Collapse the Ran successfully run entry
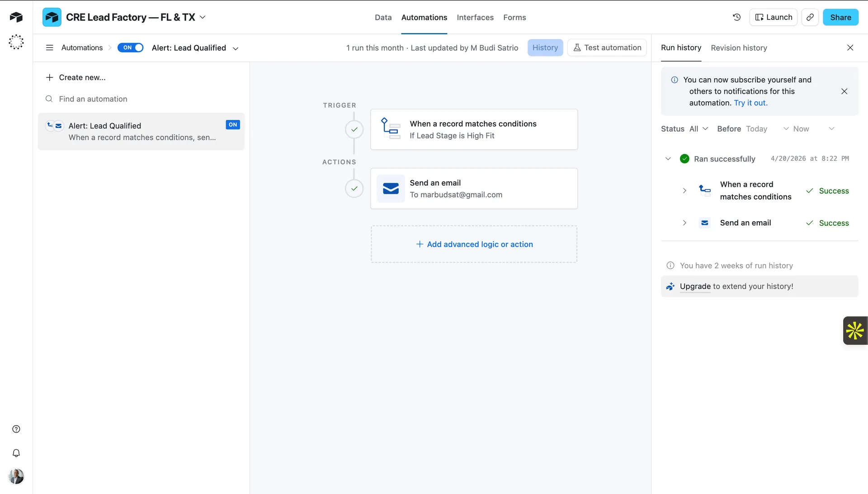The image size is (868, 494). [x=668, y=158]
